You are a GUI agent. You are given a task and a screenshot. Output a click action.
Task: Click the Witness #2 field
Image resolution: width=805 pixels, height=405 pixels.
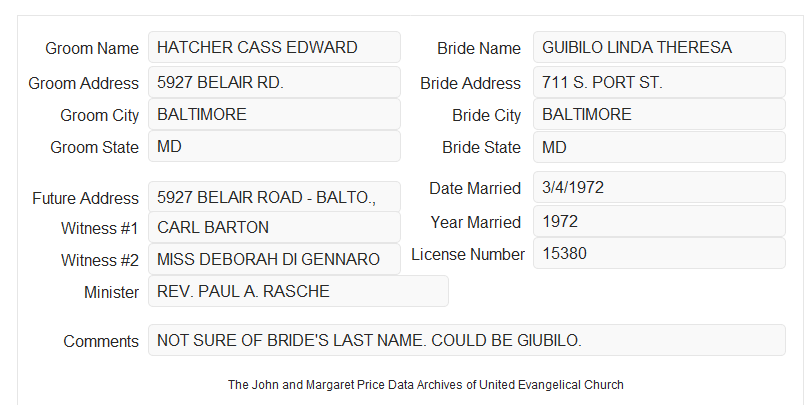[x=274, y=259]
